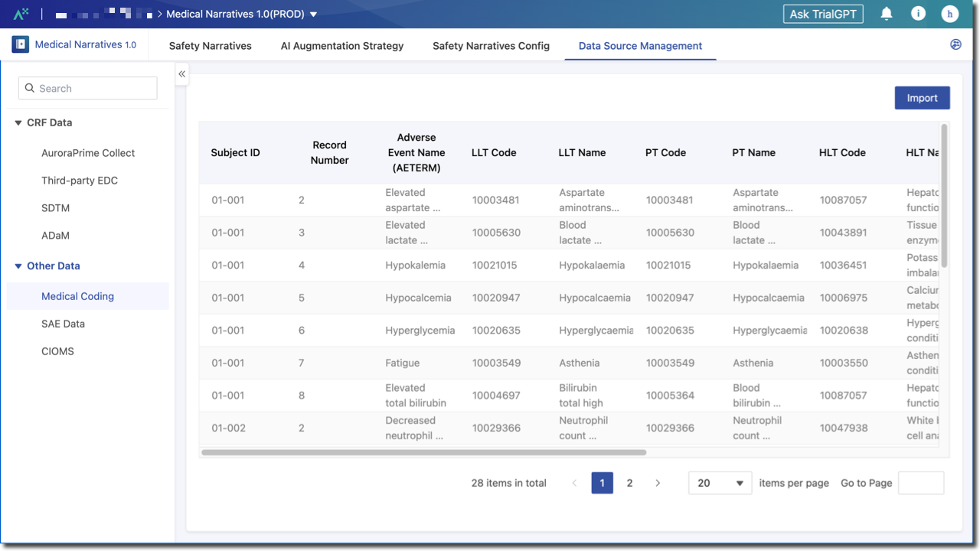This screenshot has height=551, width=980.
Task: Click the Hypocalcemia adverse event cell
Action: [418, 298]
